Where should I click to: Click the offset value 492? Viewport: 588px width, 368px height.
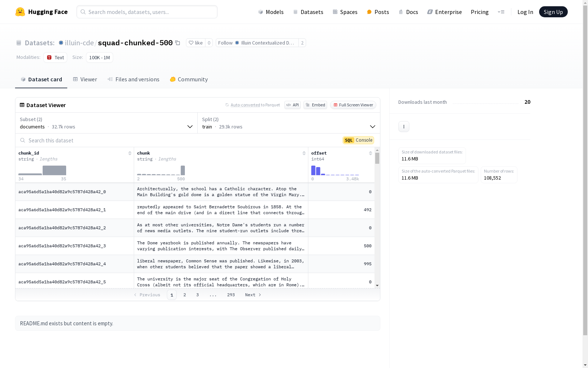click(x=367, y=210)
